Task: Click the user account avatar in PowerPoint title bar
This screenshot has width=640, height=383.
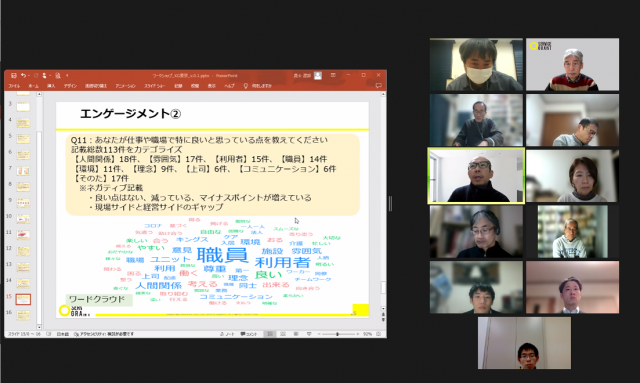Action: pos(318,76)
